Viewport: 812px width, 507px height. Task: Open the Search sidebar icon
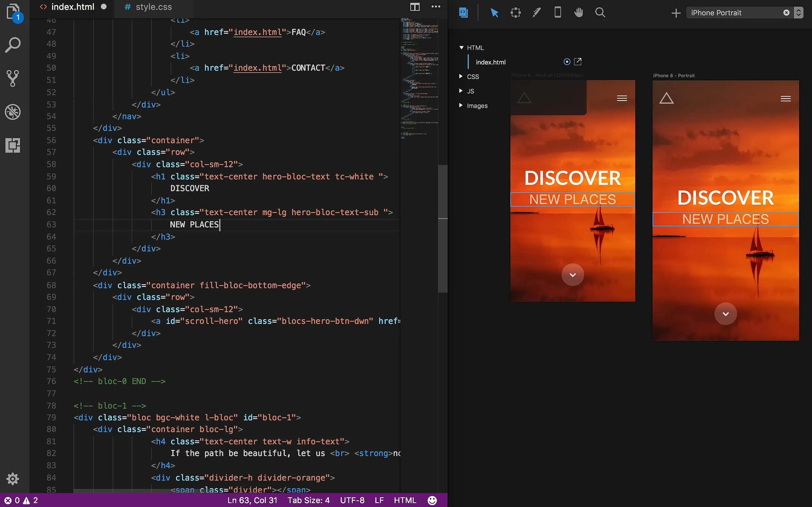(x=13, y=45)
